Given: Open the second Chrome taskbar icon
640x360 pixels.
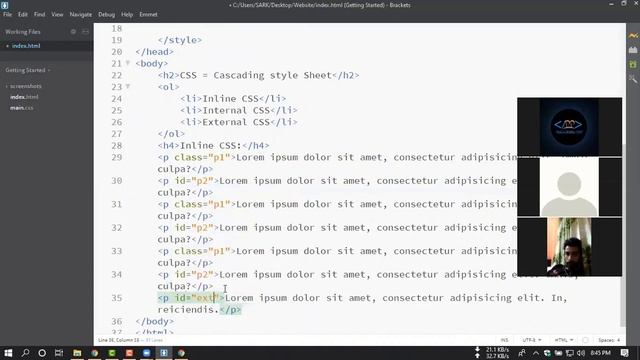Looking at the screenshot, I should pos(181,353).
